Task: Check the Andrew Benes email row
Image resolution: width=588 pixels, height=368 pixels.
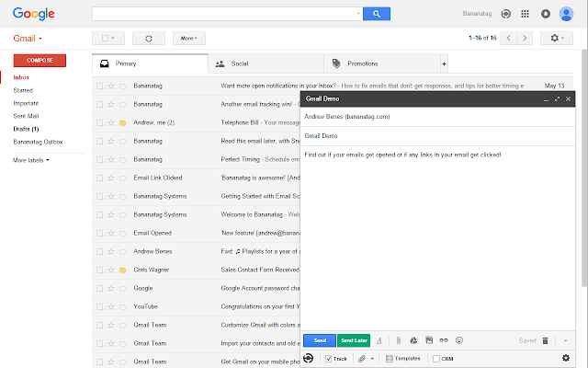Action: click(100, 251)
